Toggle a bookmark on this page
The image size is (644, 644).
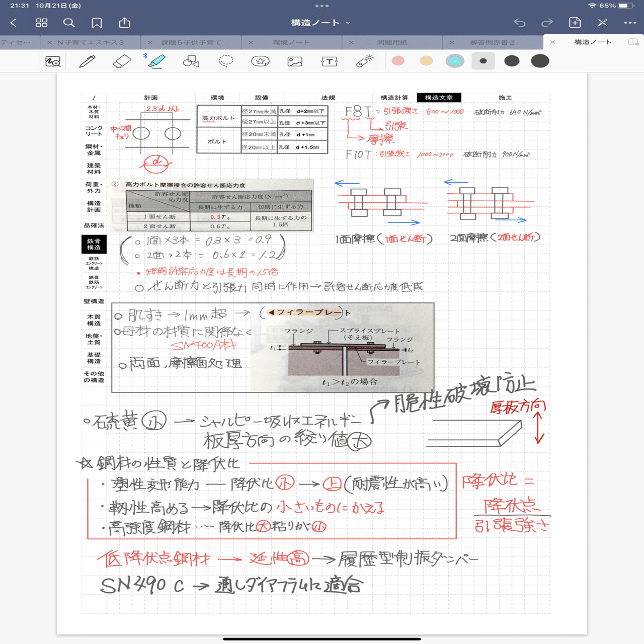coord(97,23)
